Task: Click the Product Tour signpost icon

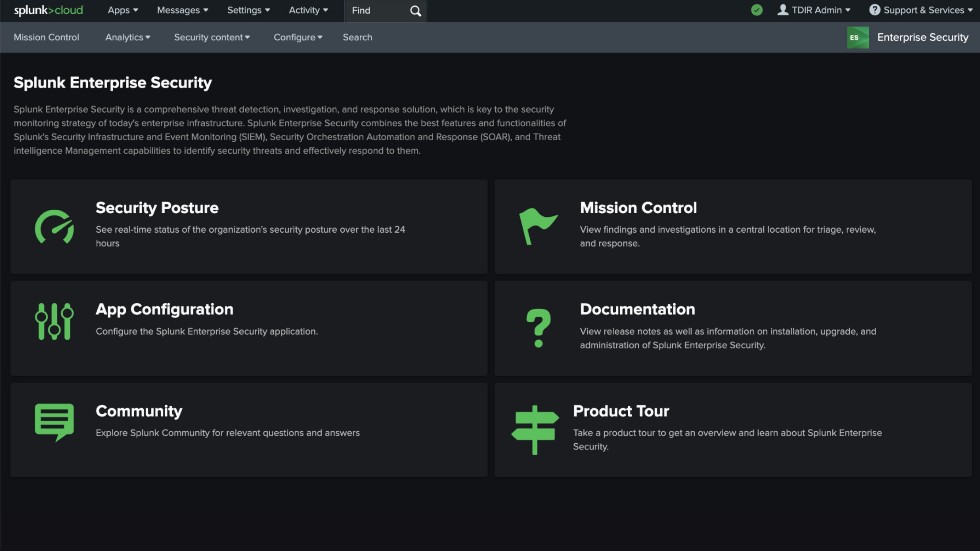Action: pos(535,430)
